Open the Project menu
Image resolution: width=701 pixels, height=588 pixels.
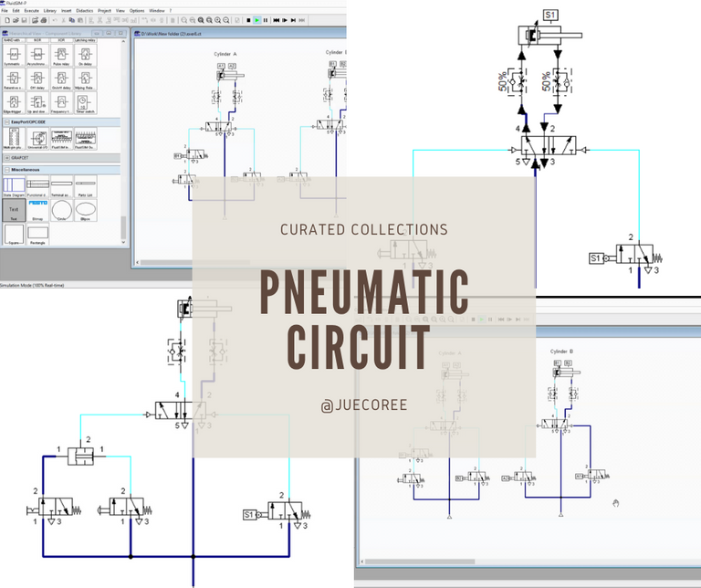105,10
